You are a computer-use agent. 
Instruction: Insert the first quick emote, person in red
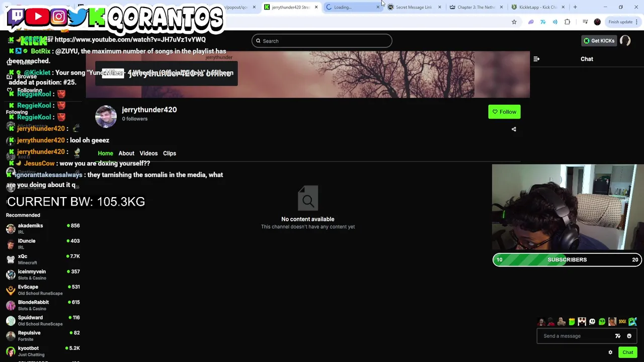541,322
